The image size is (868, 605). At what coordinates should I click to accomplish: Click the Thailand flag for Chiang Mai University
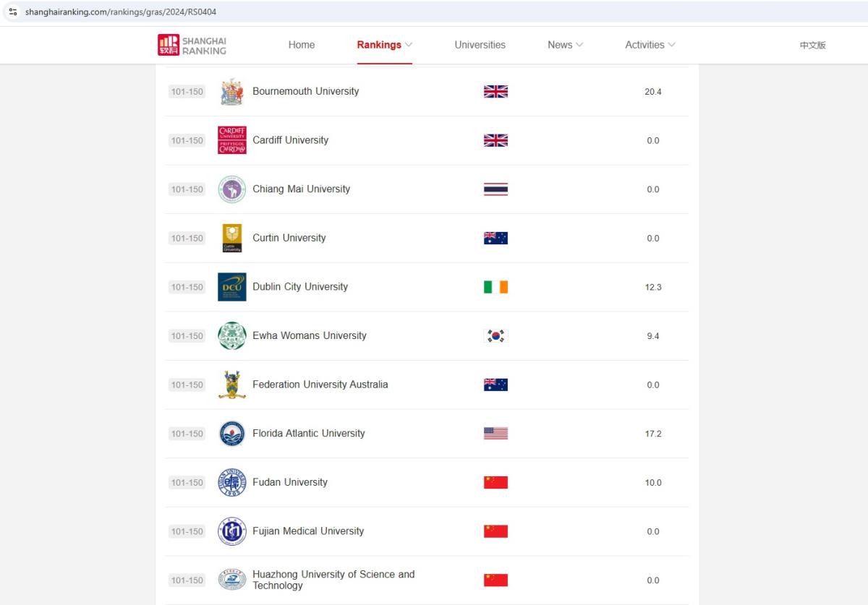click(495, 189)
